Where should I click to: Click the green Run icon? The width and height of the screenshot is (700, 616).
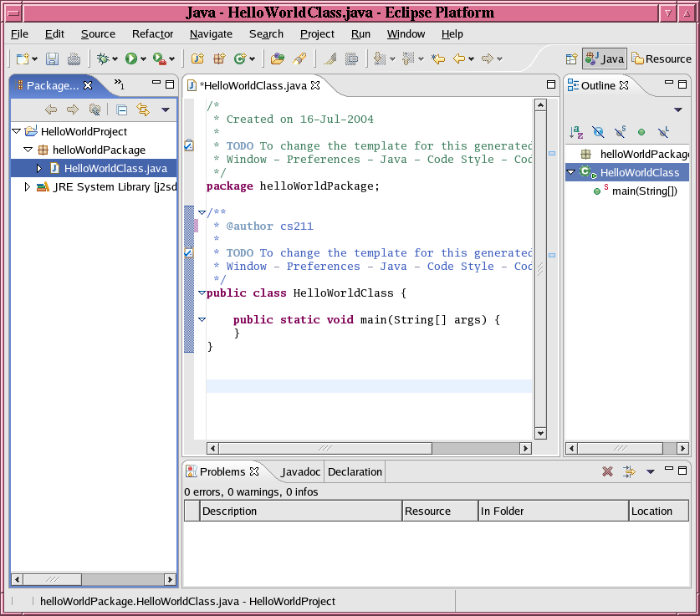[131, 59]
